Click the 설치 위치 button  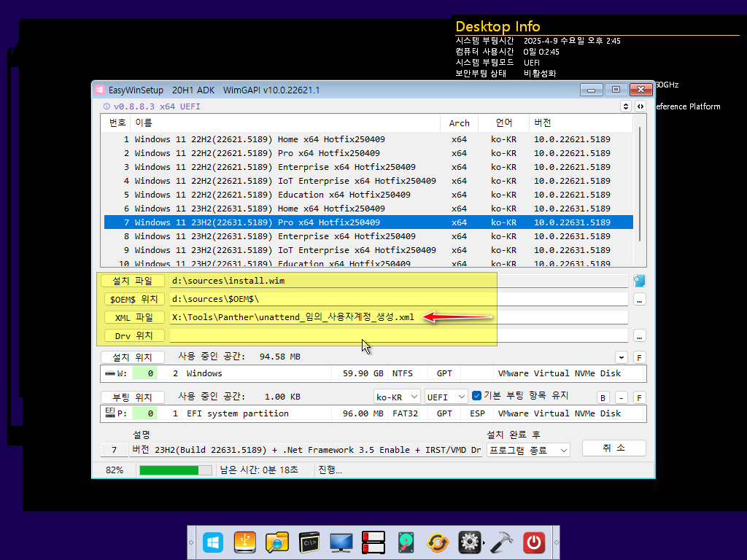click(133, 357)
